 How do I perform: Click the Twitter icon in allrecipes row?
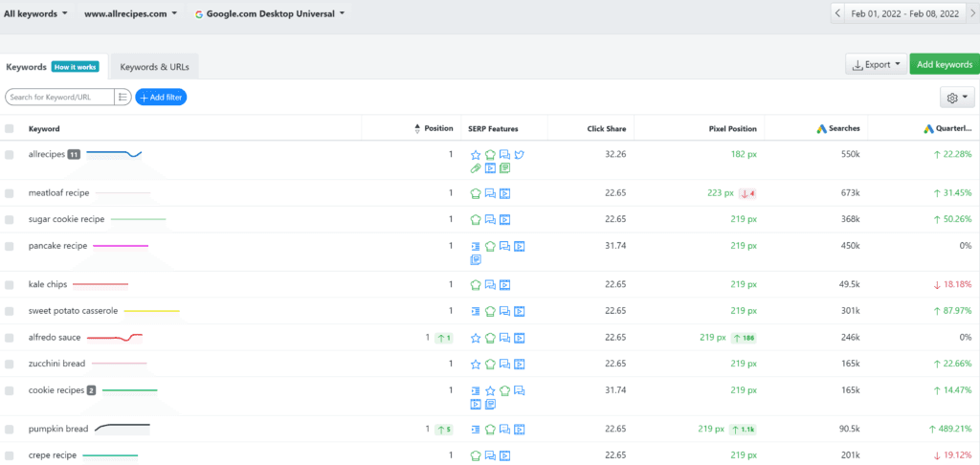[x=519, y=154]
